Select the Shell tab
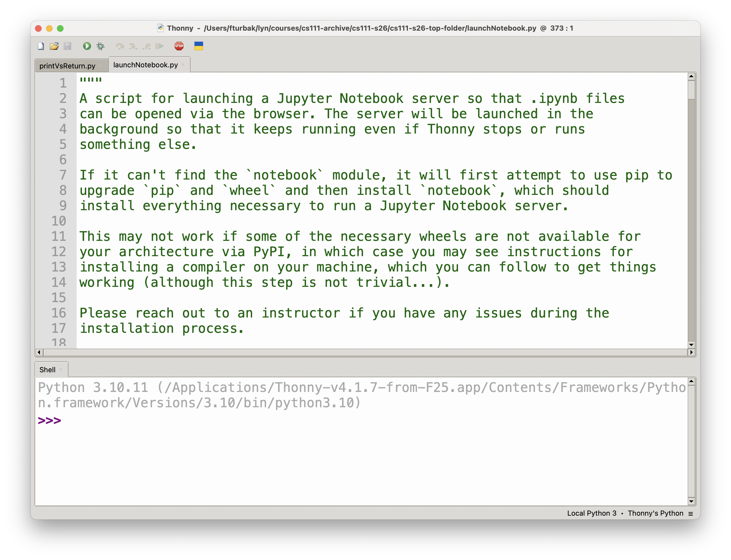This screenshot has height=560, width=731. [48, 369]
